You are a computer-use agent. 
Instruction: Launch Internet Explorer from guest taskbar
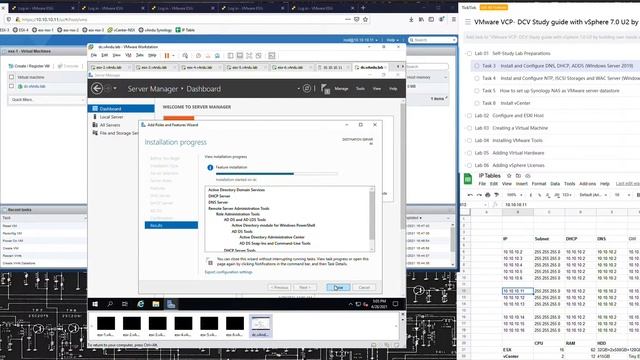140,304
